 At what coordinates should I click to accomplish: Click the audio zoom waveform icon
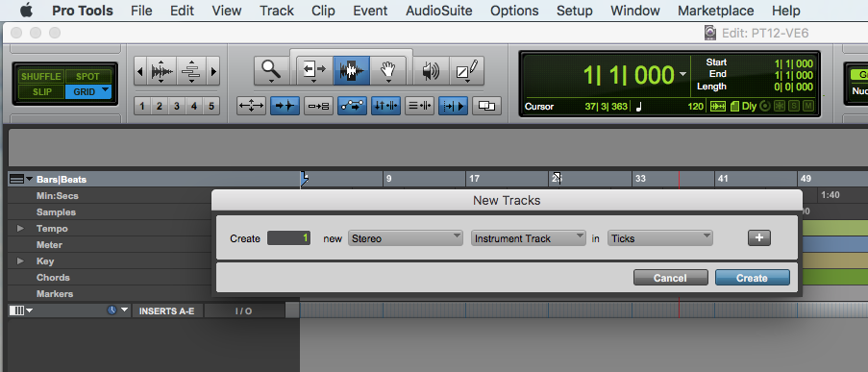(161, 71)
